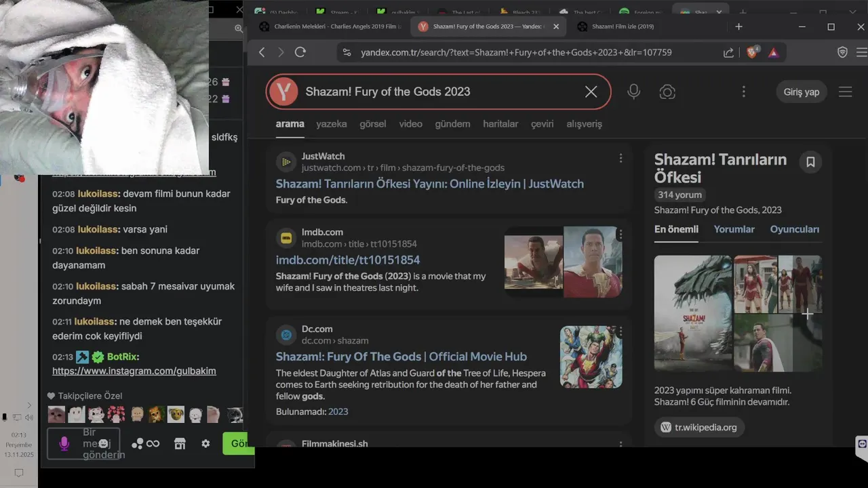Open Yandex three-dot options menu
The image size is (868, 488).
[x=744, y=91]
